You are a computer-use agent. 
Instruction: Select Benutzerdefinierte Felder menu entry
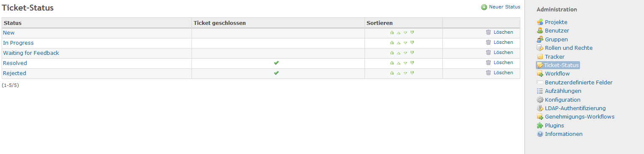click(x=579, y=83)
